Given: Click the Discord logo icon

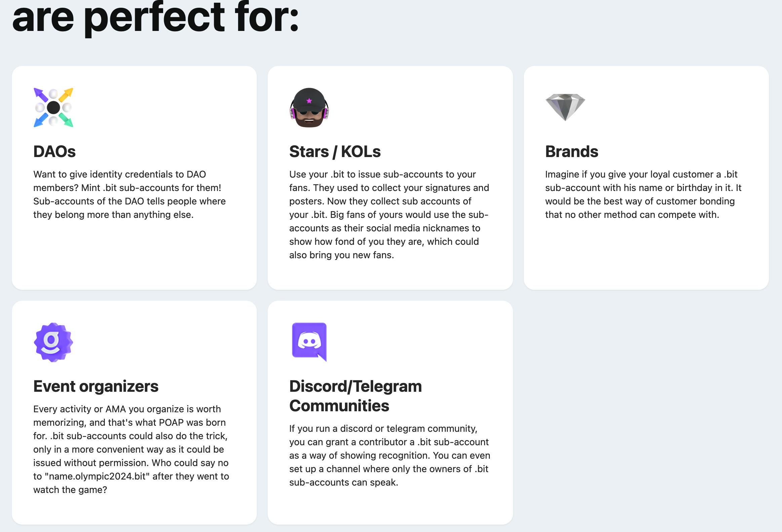Looking at the screenshot, I should (x=309, y=342).
